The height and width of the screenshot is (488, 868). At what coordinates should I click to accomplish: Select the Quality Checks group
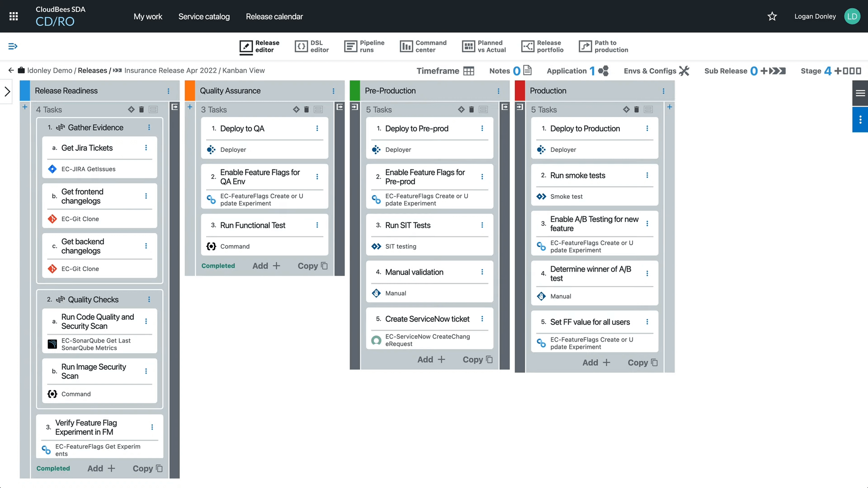93,300
